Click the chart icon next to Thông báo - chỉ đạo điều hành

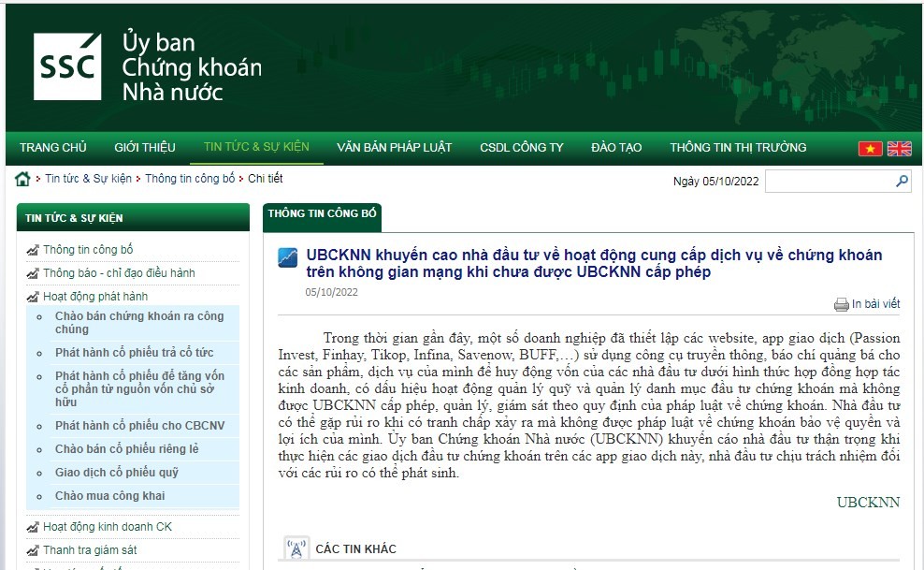pyautogui.click(x=33, y=273)
